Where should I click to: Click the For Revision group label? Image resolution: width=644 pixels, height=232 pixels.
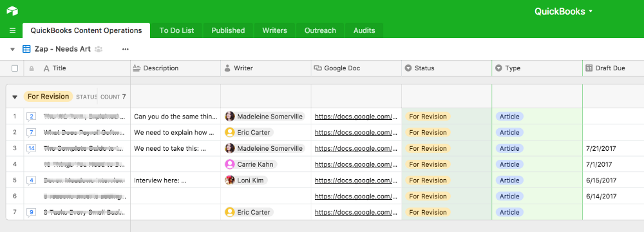48,96
